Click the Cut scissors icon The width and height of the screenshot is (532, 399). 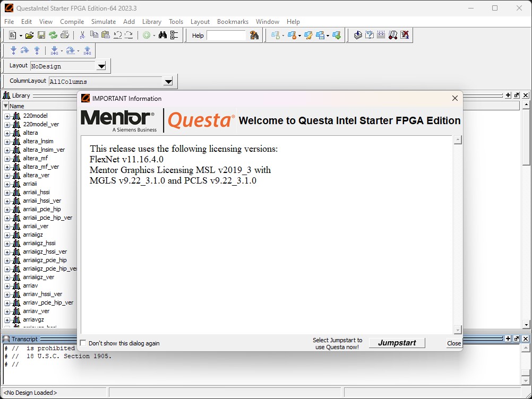tap(82, 35)
